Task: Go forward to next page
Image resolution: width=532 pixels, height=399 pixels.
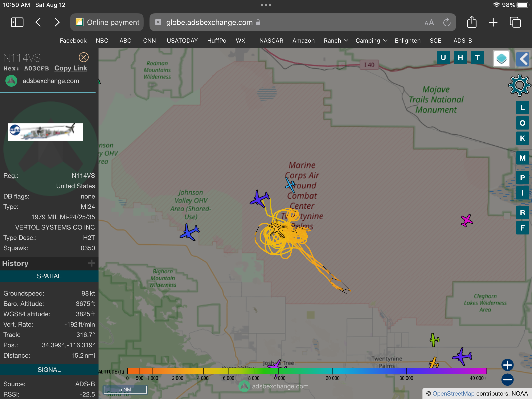Action: pos(57,22)
